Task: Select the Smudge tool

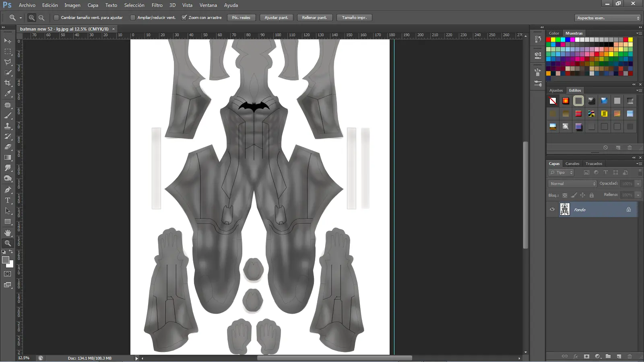Action: click(8, 168)
